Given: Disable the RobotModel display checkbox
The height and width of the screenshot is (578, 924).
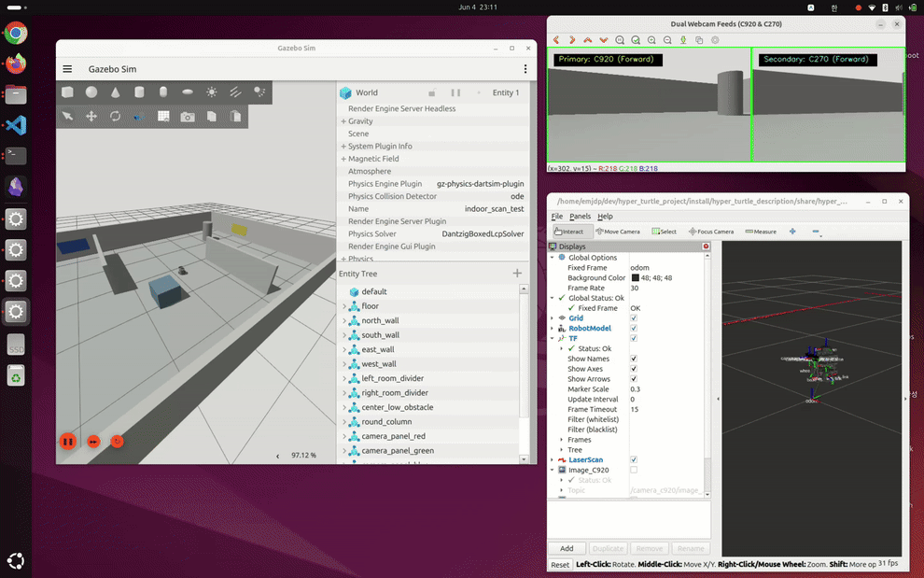Looking at the screenshot, I should coord(634,328).
